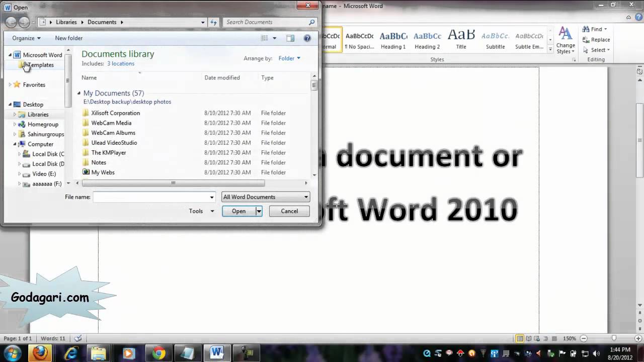Switch to Outline view icon
Image resolution: width=644 pixels, height=362 pixels.
(x=546, y=339)
